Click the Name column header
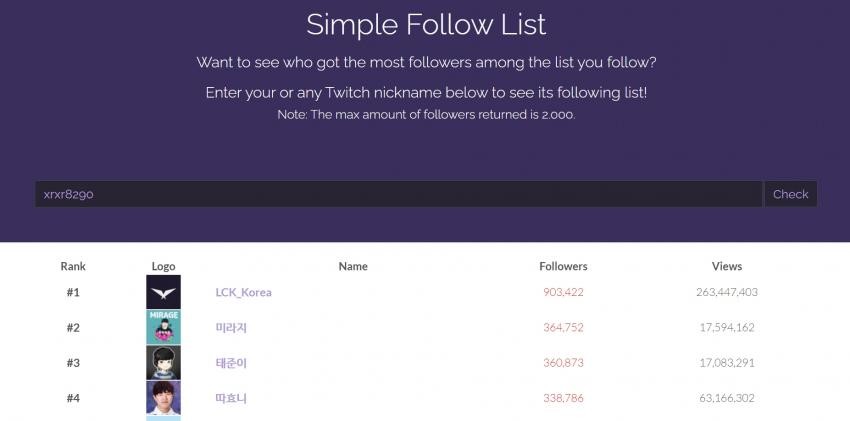Screen dimensions: 850x421 coord(353,266)
